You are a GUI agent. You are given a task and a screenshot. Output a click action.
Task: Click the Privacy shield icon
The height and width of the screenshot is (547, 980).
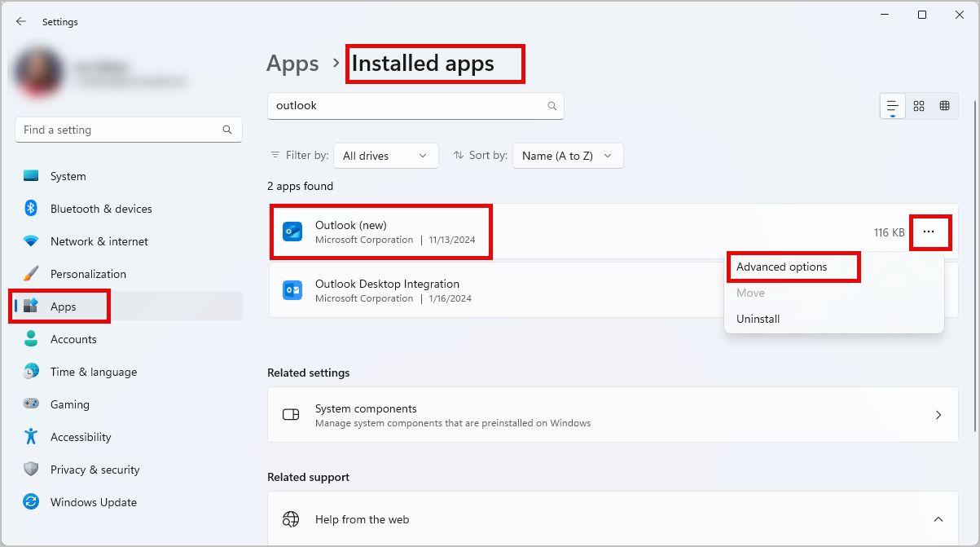coord(31,470)
